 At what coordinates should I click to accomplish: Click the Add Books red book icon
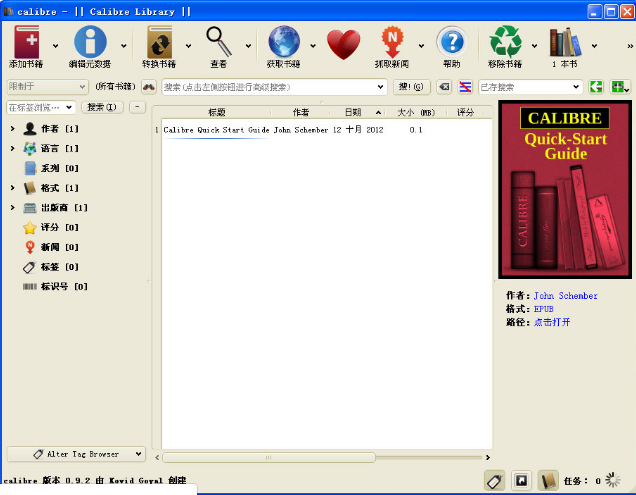click(26, 42)
